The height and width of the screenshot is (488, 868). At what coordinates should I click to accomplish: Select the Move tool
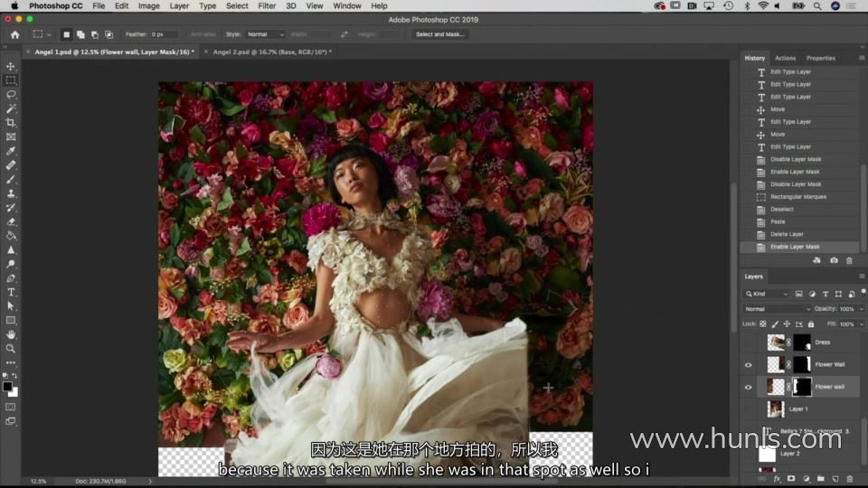[11, 67]
